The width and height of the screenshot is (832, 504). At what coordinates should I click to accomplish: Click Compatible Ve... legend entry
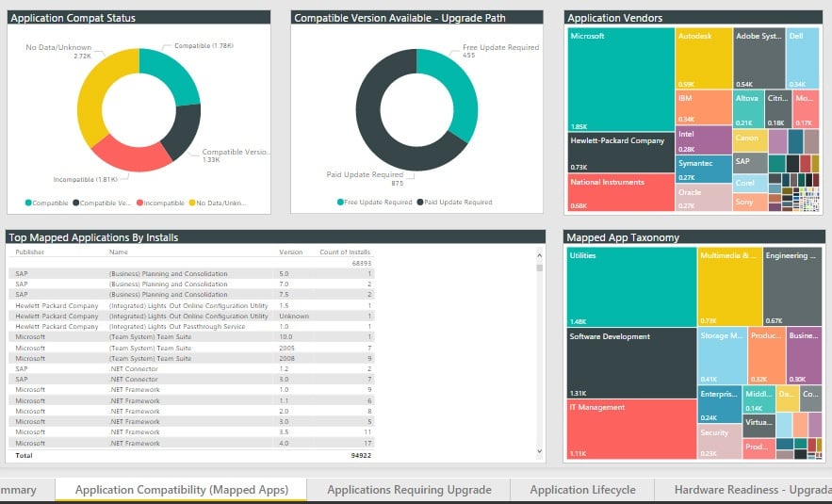click(102, 203)
